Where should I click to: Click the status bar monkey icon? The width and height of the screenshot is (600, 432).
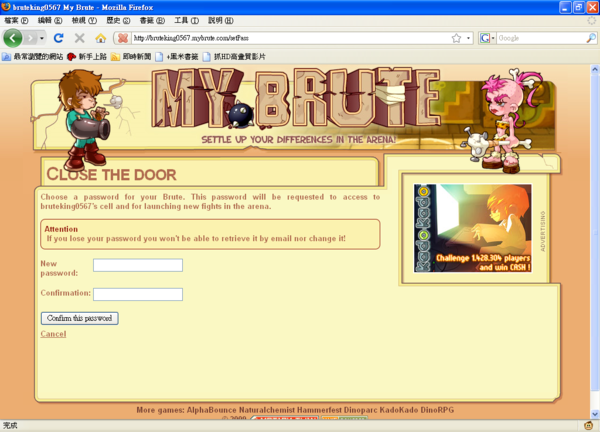tap(589, 425)
